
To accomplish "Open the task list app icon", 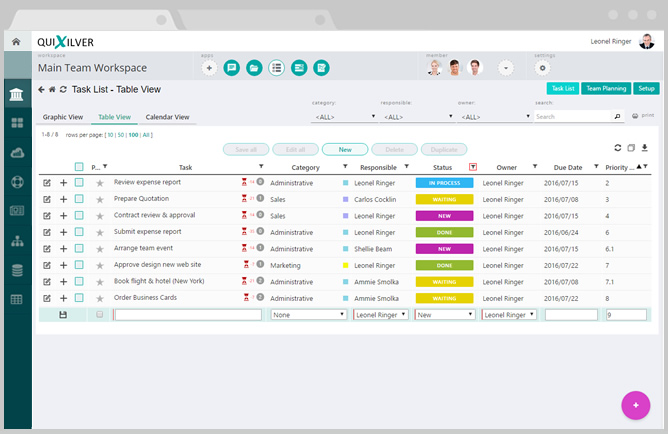I will pos(276,68).
